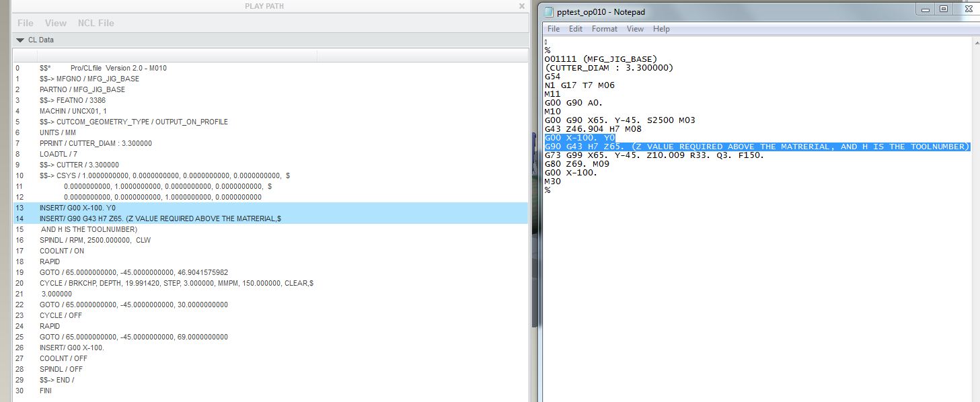Select CL line CYCLE / OFF

coord(270,315)
